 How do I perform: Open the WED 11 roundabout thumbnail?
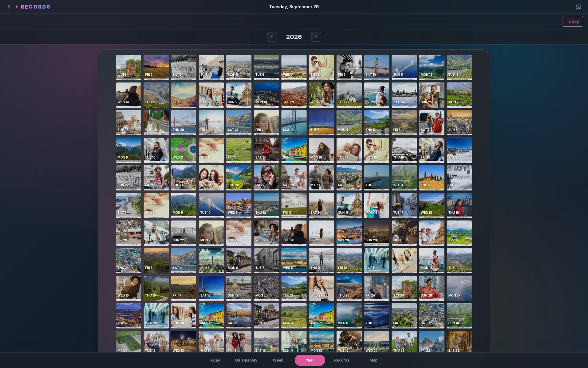184,150
